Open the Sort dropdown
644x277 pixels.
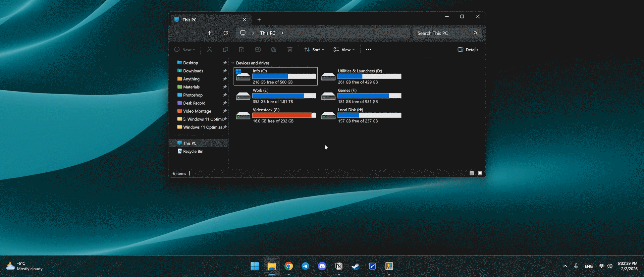[x=314, y=50]
